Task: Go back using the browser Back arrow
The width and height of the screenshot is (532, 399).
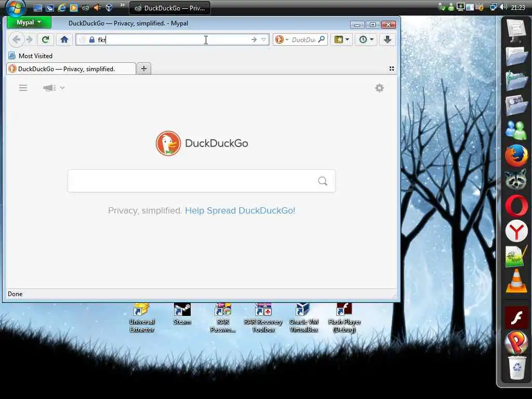Action: (16, 39)
